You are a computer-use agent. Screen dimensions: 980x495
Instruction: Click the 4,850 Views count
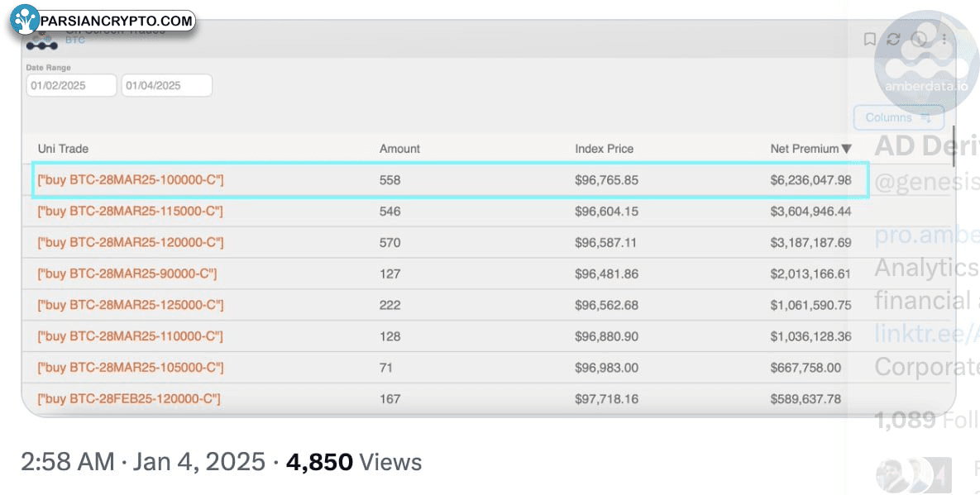353,462
